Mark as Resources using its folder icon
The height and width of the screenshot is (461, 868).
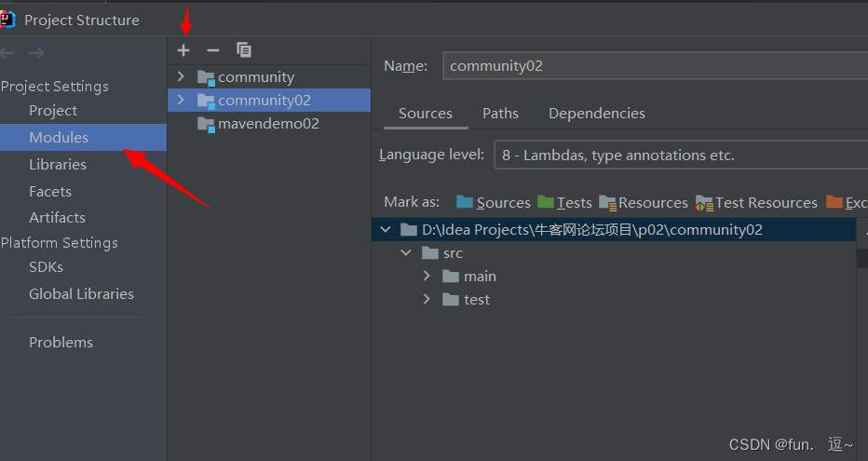(x=607, y=203)
